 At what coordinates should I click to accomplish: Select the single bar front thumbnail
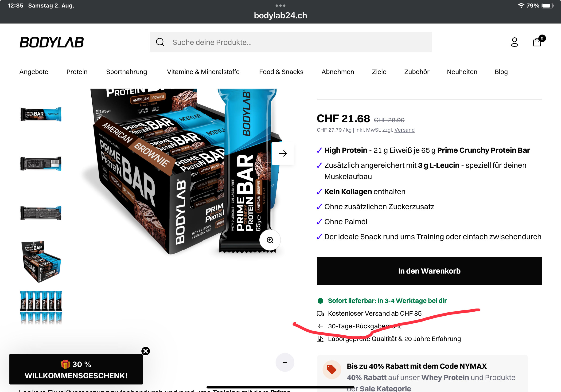pyautogui.click(x=41, y=114)
